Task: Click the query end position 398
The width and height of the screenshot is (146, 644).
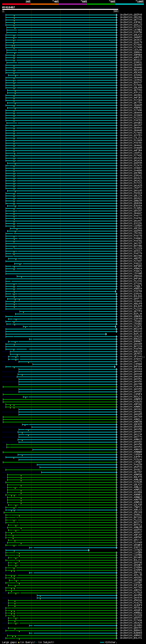Action: pyautogui.click(x=115, y=11)
